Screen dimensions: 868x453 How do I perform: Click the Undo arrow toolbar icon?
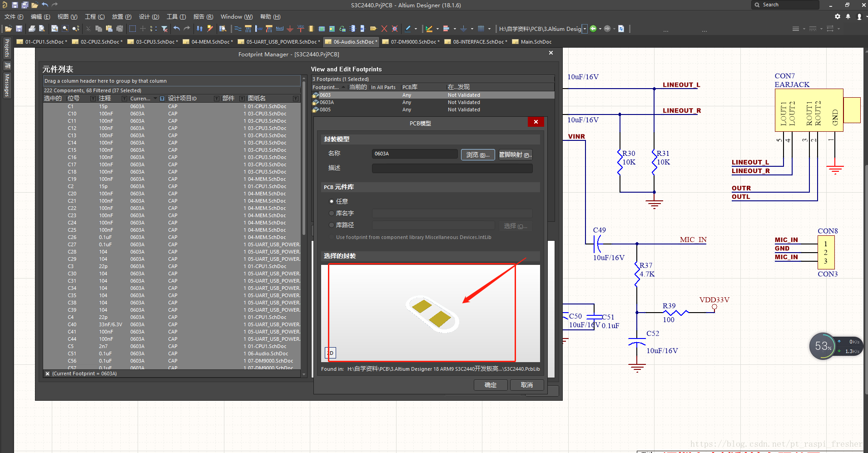[177, 29]
